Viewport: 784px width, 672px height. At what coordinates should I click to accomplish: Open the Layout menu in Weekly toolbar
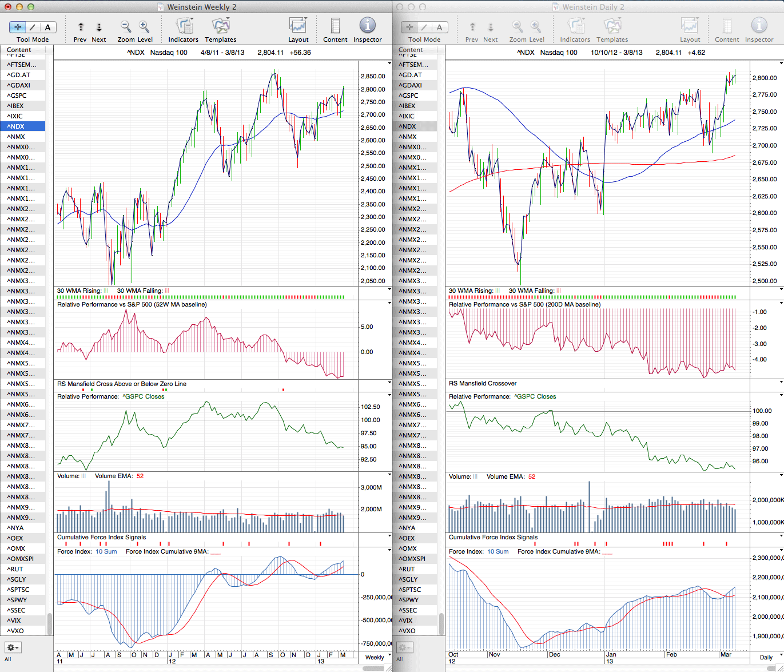pos(298,26)
